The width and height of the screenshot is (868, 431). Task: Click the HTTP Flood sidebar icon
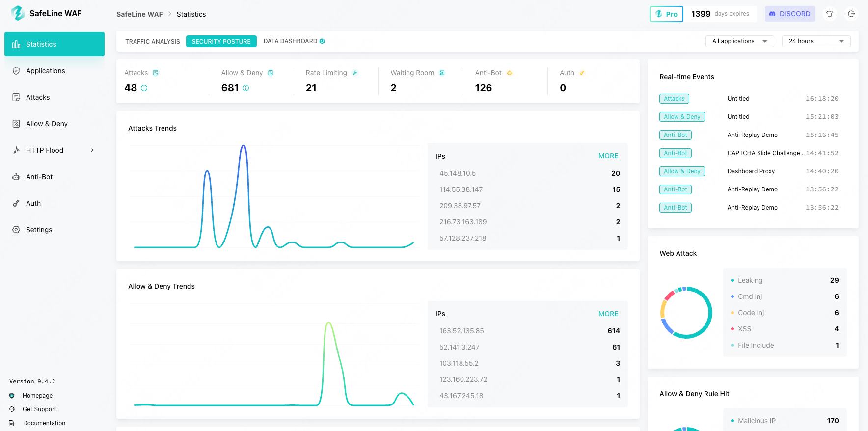click(x=16, y=150)
